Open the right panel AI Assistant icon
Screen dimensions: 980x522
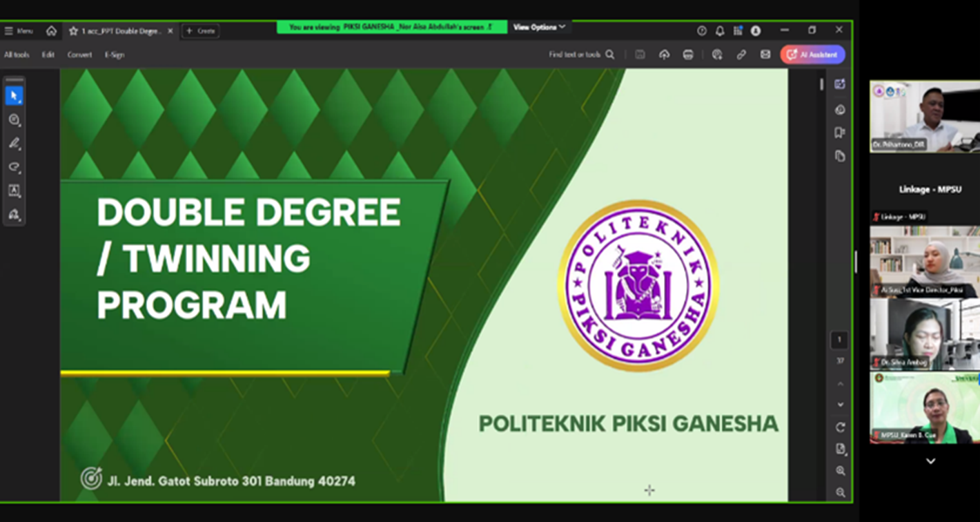840,84
